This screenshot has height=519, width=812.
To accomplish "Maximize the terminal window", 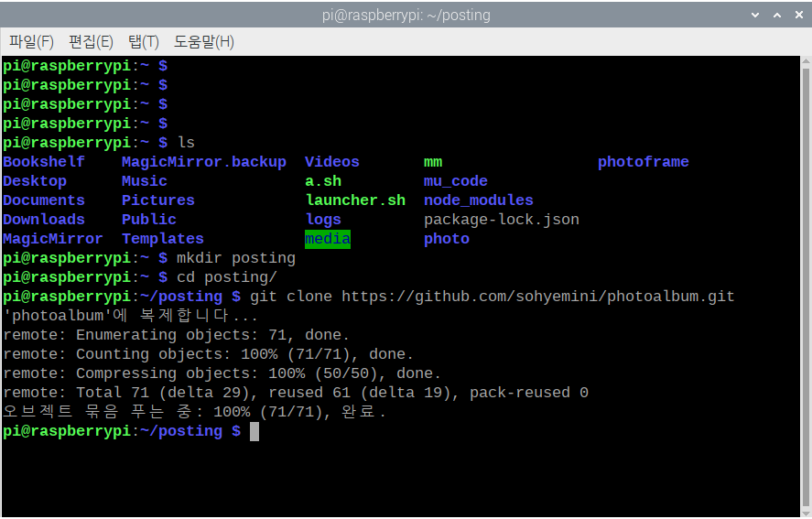I will (777, 15).
